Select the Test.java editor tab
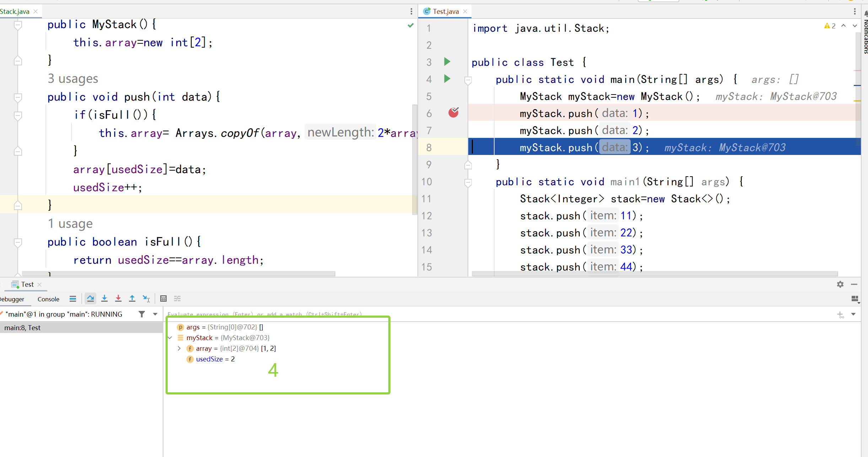Image resolution: width=868 pixels, height=457 pixels. (445, 11)
